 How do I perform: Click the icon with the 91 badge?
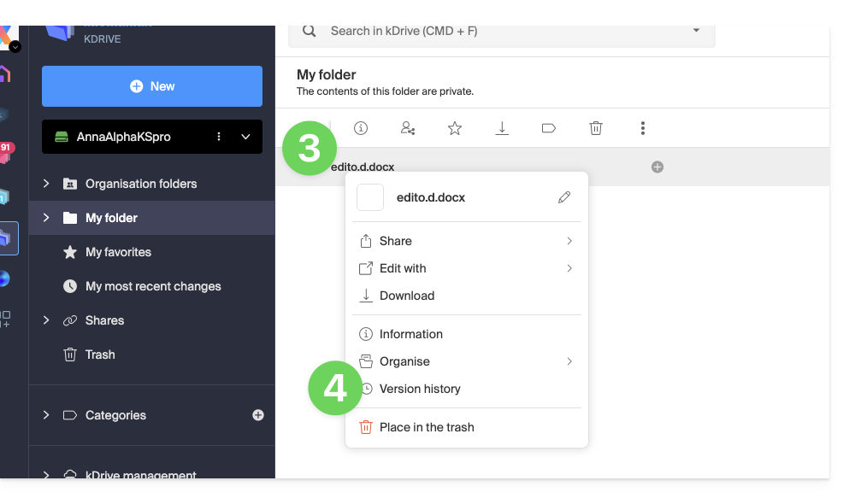(x=5, y=153)
